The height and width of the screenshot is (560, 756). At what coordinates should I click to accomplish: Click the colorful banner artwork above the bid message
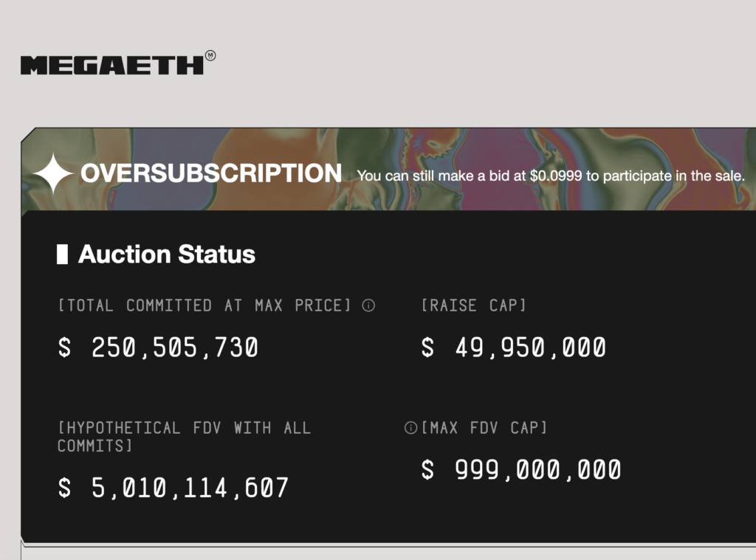coord(517,146)
